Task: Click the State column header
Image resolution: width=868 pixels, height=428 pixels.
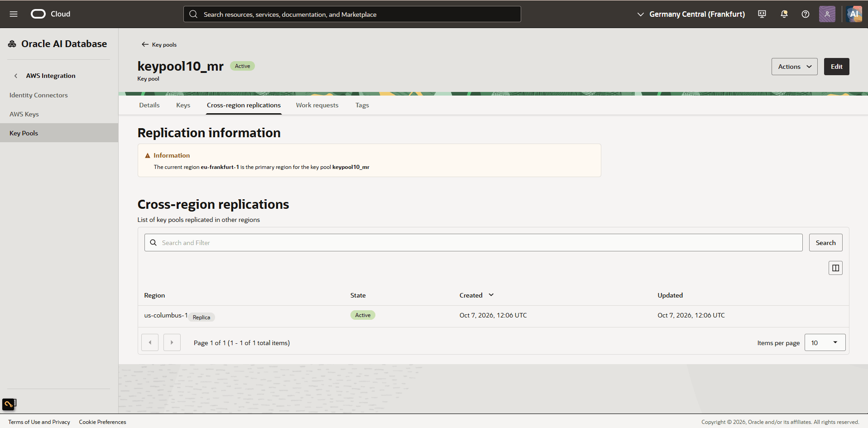Action: (358, 295)
